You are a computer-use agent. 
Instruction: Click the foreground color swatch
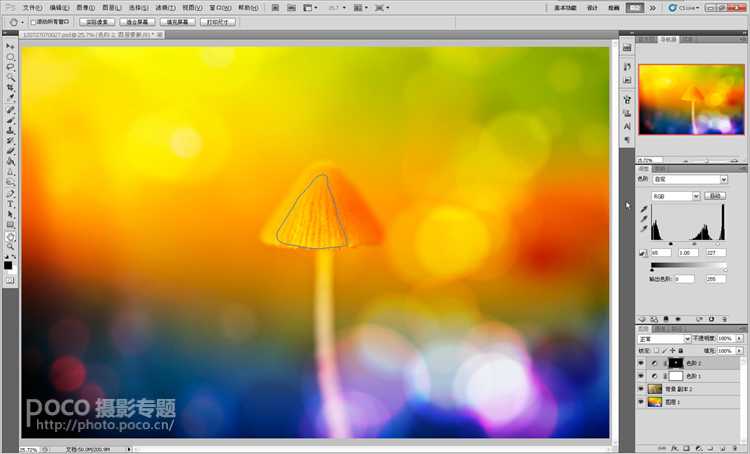[x=8, y=265]
